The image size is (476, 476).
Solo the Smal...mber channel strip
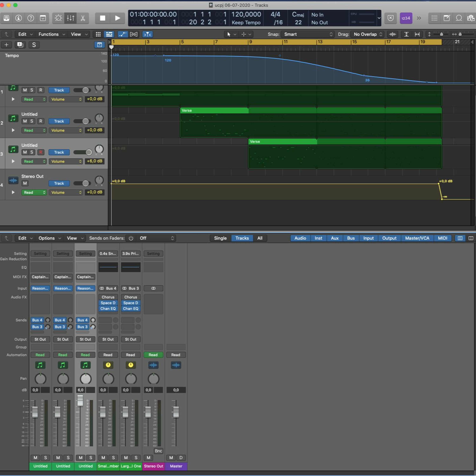coord(113,458)
